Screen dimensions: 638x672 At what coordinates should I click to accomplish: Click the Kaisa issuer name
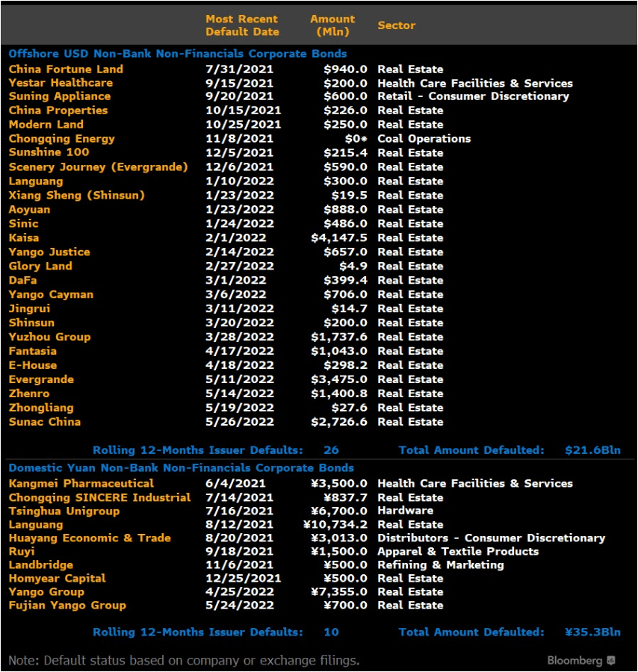(24, 237)
